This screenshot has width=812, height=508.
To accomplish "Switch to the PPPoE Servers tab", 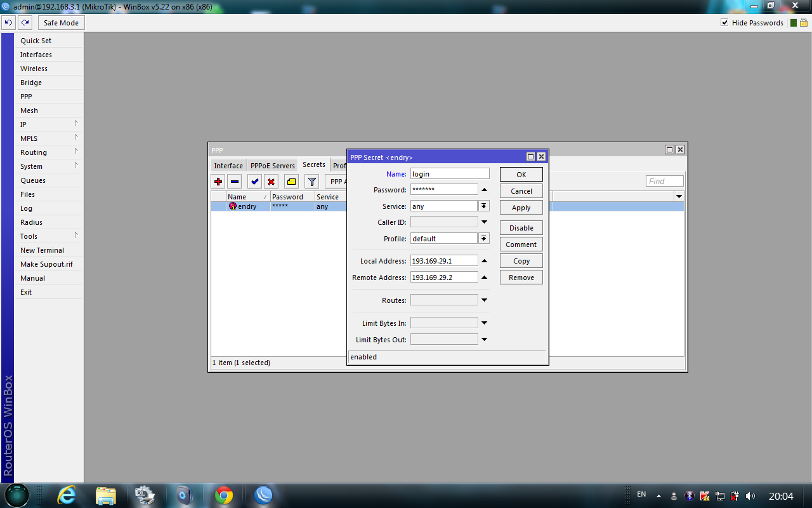I will pyautogui.click(x=272, y=166).
